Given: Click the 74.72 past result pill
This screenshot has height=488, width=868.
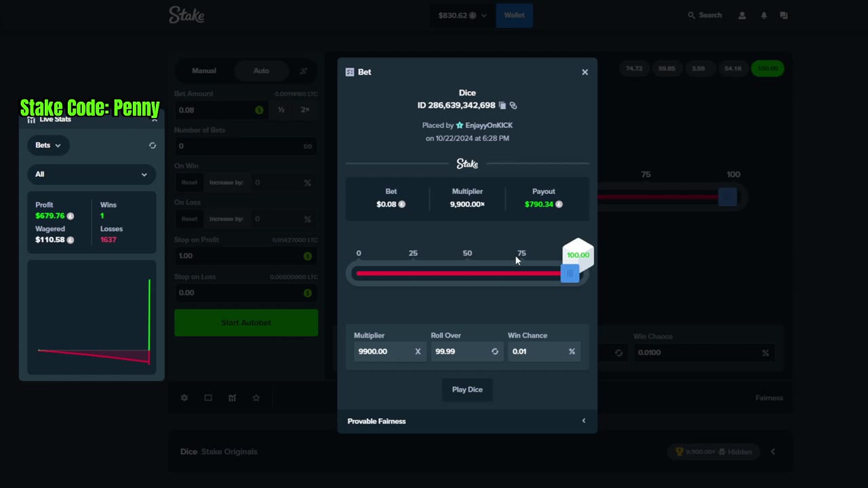Looking at the screenshot, I should point(634,68).
